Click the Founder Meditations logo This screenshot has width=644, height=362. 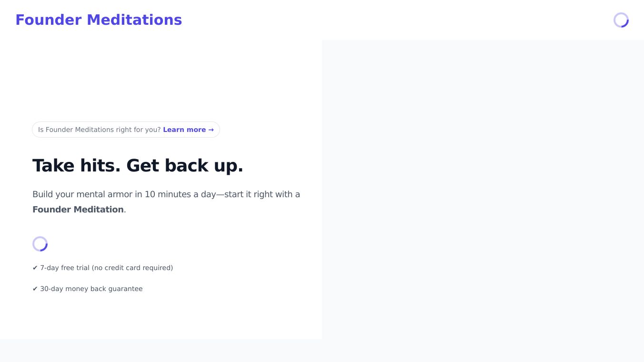pos(98,20)
